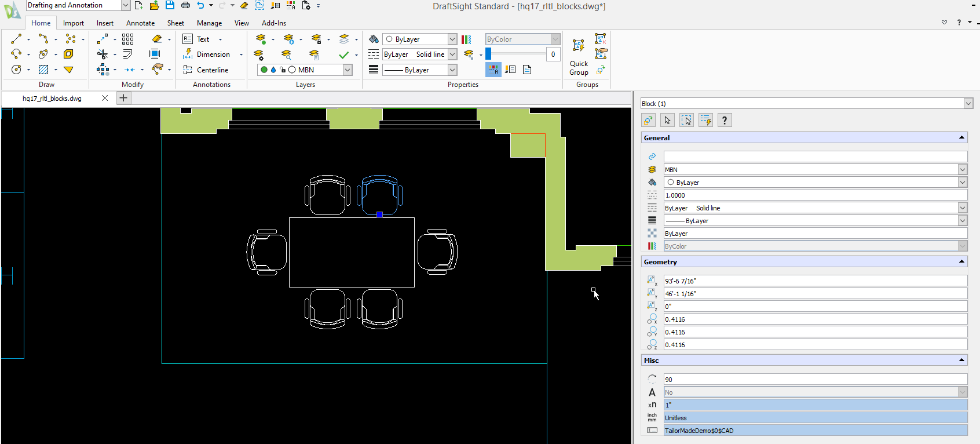Create a new document with New icon
Screen dimensions: 980x444
(138, 5)
